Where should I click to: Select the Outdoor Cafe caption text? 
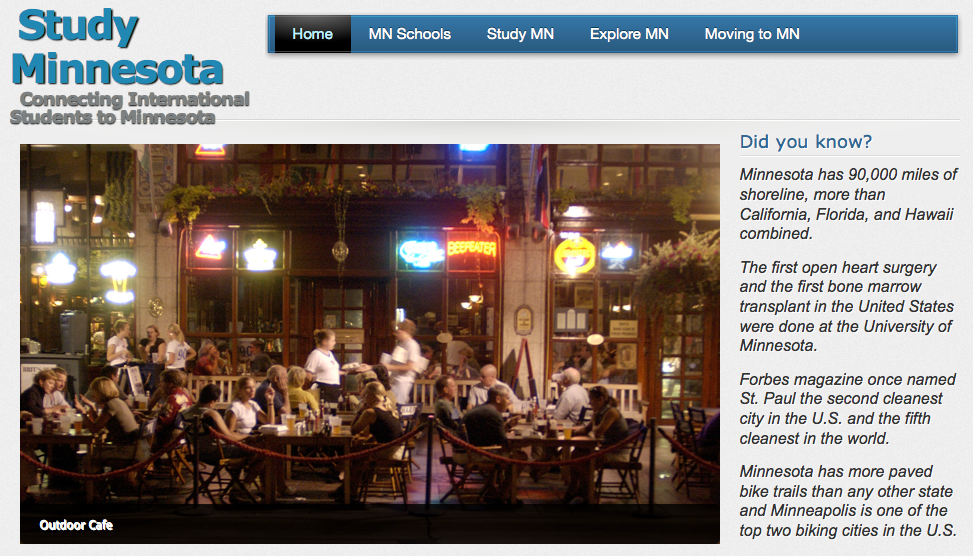click(x=76, y=525)
